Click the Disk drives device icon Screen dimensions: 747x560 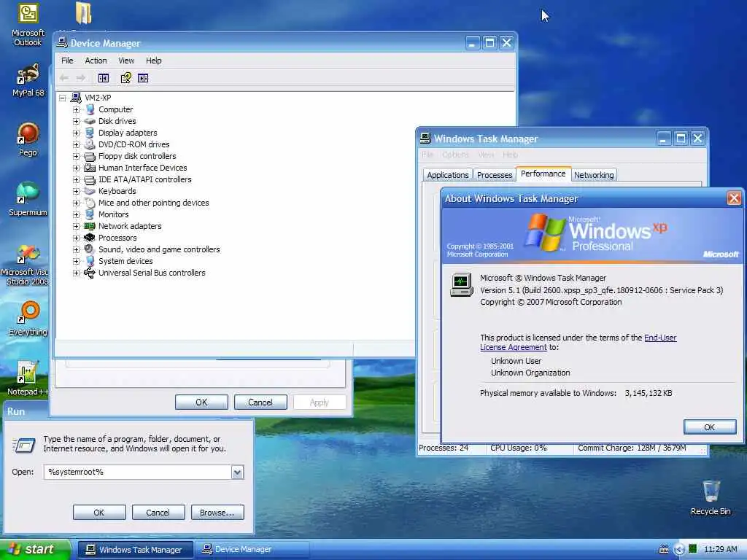[90, 121]
